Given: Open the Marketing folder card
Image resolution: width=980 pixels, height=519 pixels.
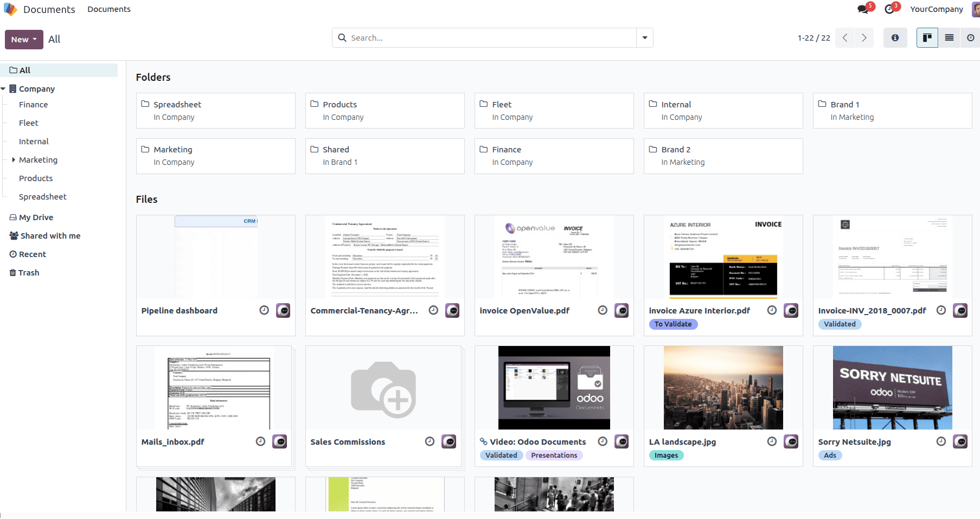Looking at the screenshot, I should coord(216,156).
